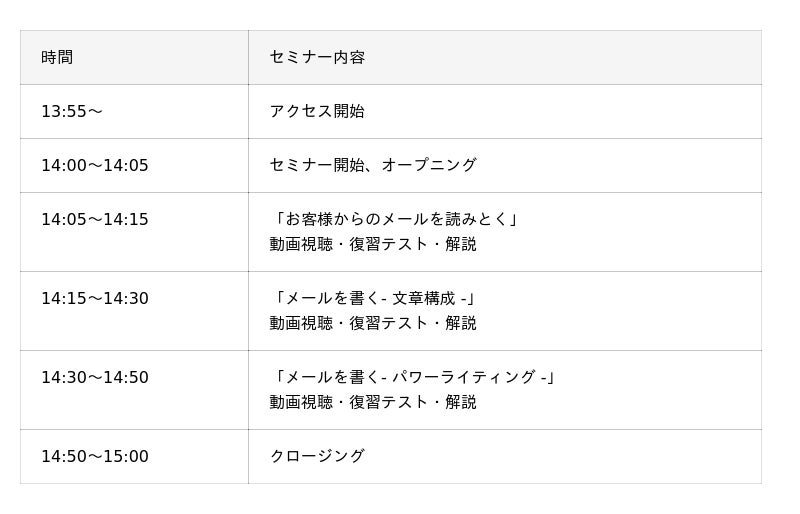Click the クロージング cell

tap(317, 456)
